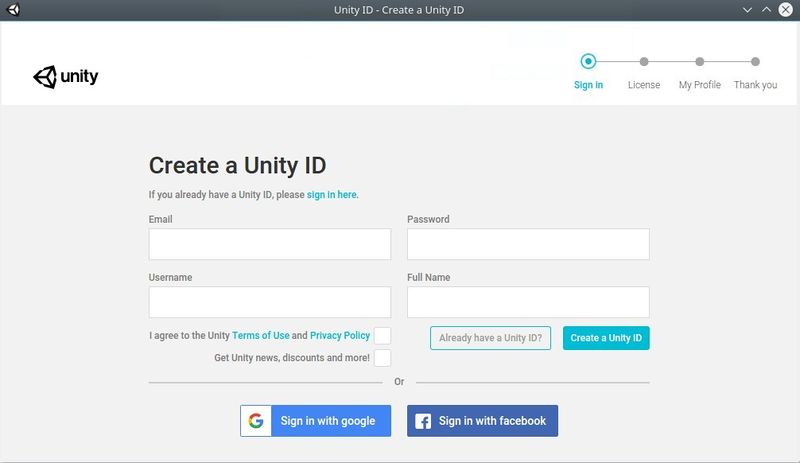Viewport: 800px width, 463px height.
Task: Check the Terms of Use agreement box
Action: click(x=383, y=336)
